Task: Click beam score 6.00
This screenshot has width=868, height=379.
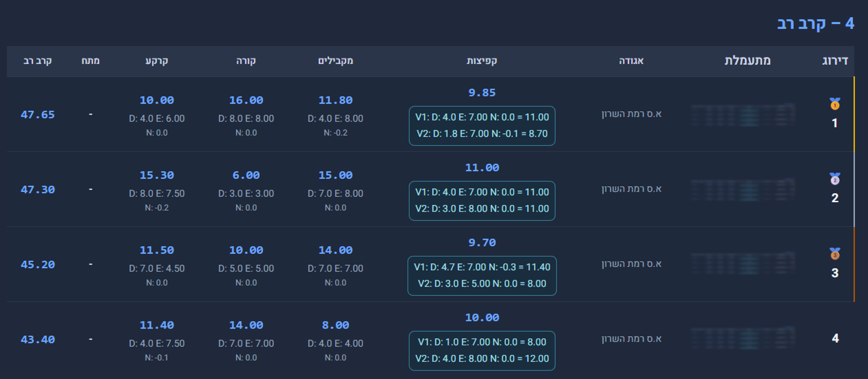Action: click(246, 175)
